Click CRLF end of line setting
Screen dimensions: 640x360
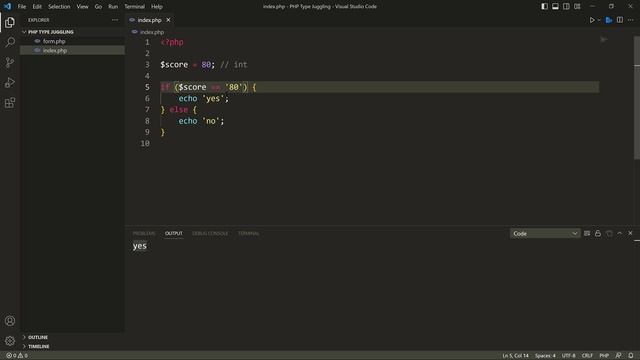(587, 356)
